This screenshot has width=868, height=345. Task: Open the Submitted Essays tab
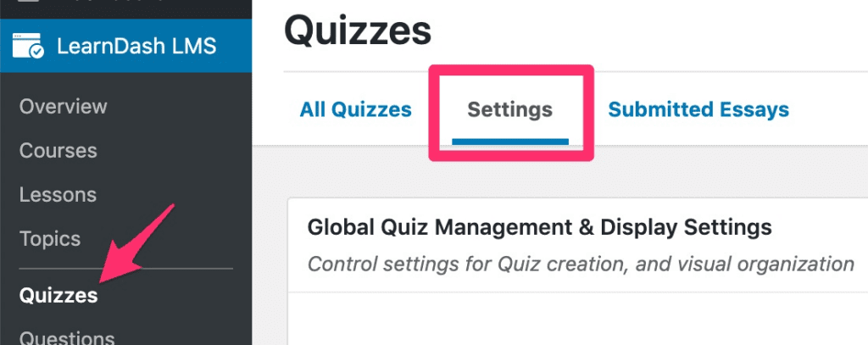[x=698, y=109]
